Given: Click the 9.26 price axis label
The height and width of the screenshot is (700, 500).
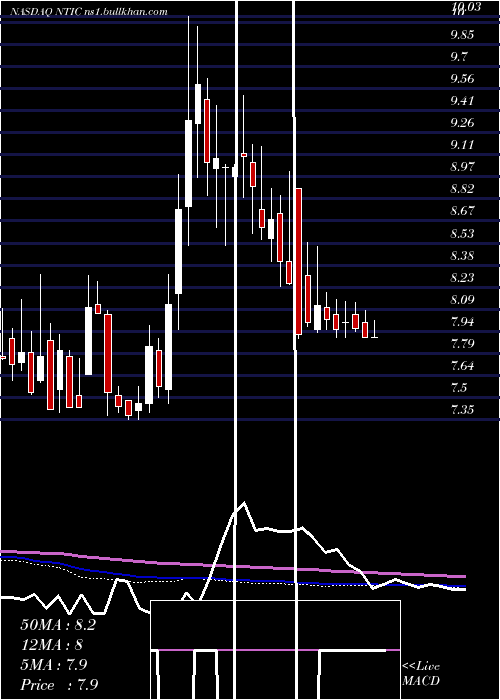Looking at the screenshot, I should click(x=462, y=123).
